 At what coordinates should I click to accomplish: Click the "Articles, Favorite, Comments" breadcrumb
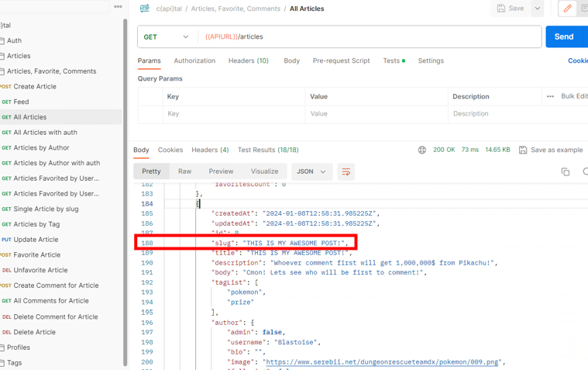click(236, 9)
